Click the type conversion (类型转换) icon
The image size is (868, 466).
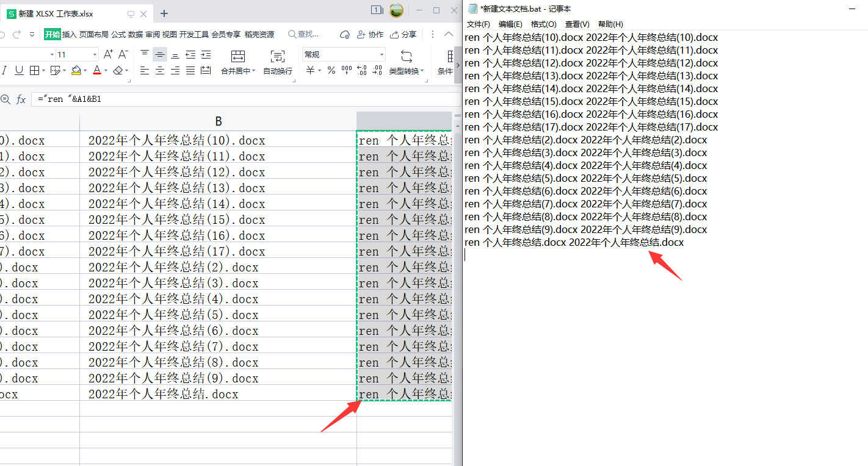(x=406, y=57)
